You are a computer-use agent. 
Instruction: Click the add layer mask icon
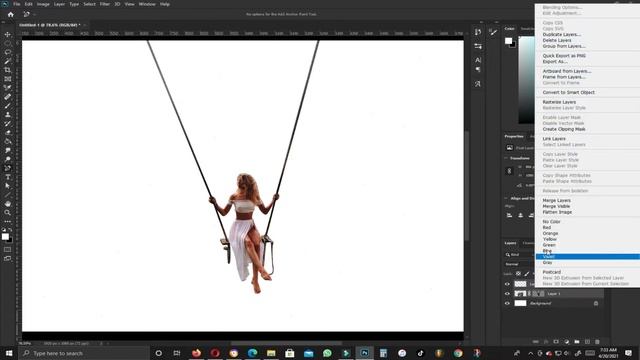(x=556, y=342)
